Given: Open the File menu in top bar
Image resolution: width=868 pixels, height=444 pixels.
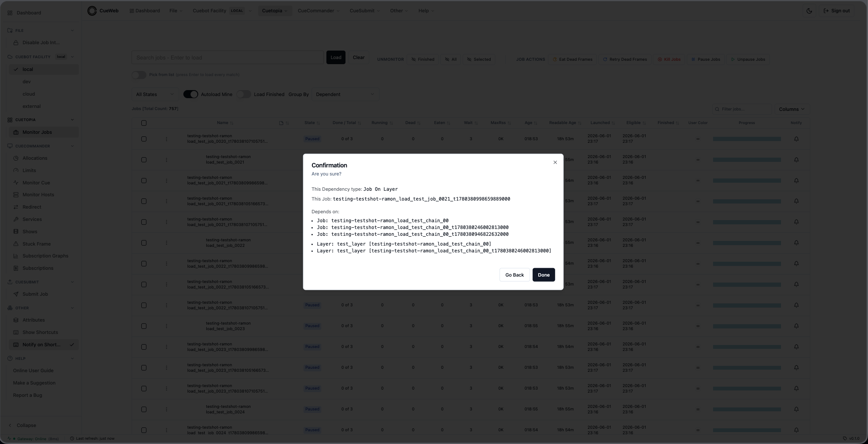Looking at the screenshot, I should coord(176,11).
